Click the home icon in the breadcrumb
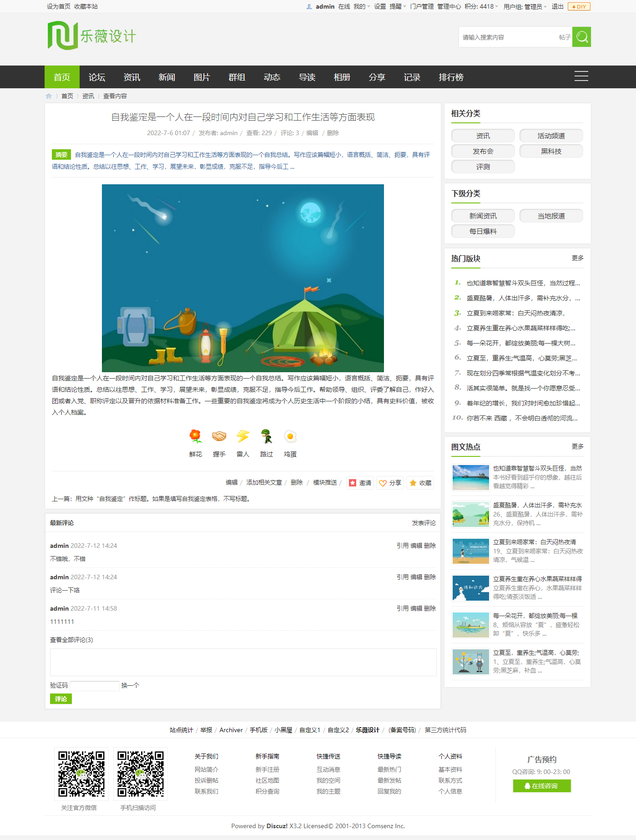This screenshot has height=840, width=636. pyautogui.click(x=49, y=96)
